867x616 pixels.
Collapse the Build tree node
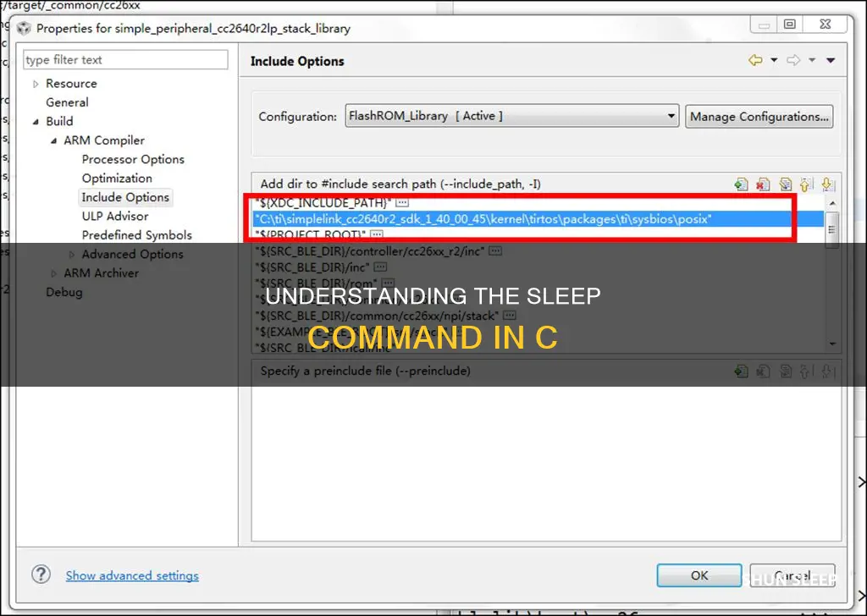click(36, 122)
